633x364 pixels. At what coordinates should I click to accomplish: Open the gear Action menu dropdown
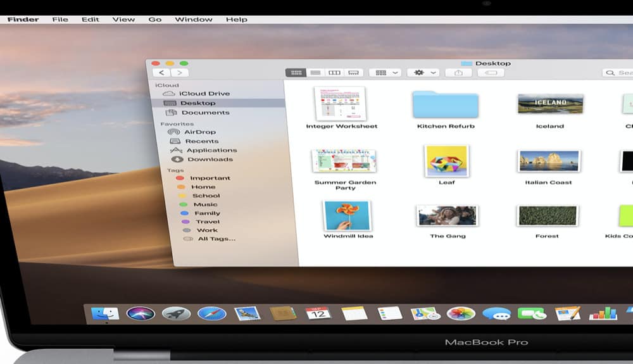point(423,73)
